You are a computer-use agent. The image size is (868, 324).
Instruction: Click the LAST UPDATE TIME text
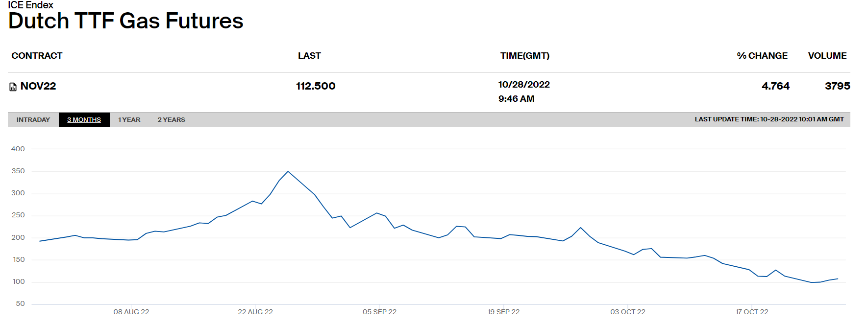[x=769, y=119]
